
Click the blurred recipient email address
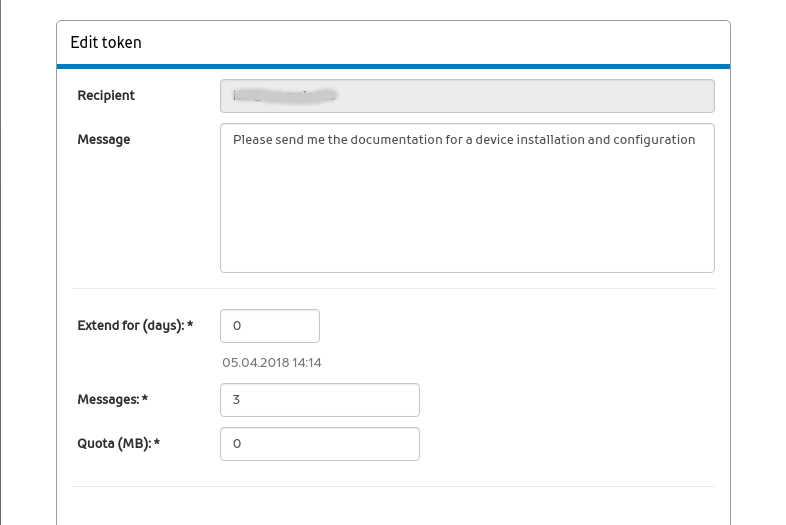284,96
